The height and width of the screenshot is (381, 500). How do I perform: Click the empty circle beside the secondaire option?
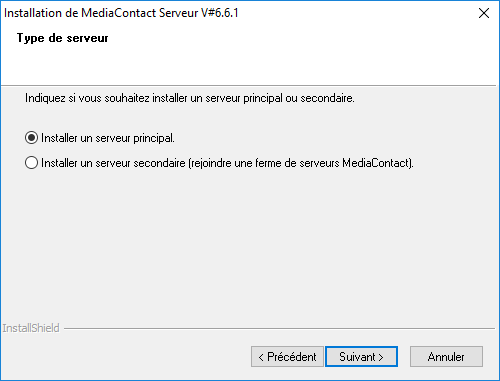pyautogui.click(x=31, y=163)
